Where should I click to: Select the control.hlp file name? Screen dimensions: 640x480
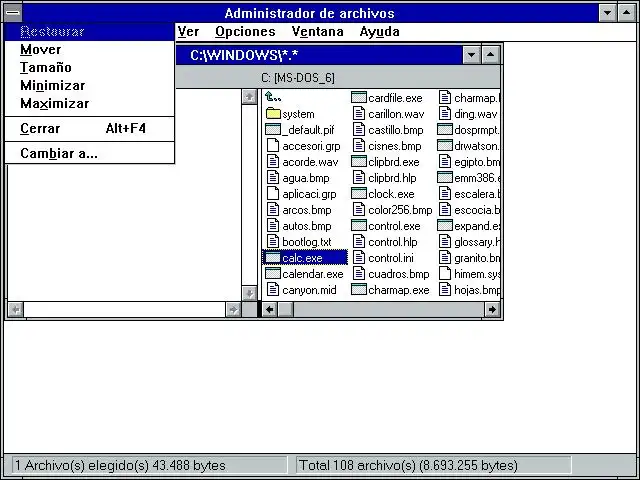393,242
